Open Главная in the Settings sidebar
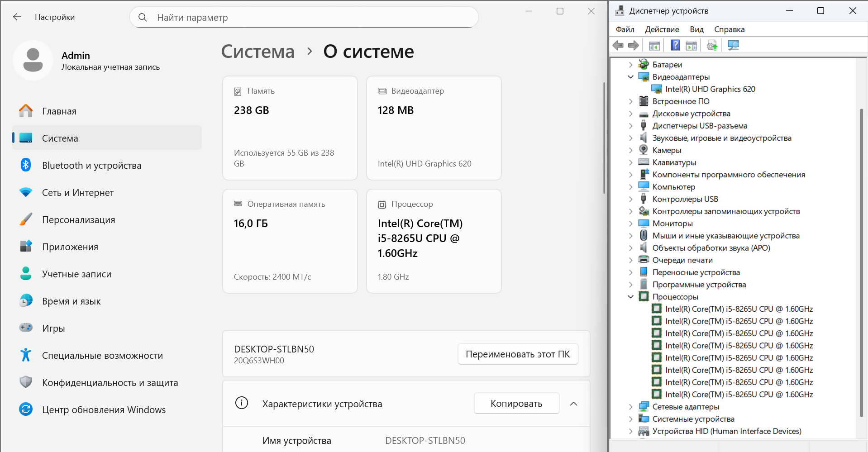The height and width of the screenshot is (452, 868). 107,111
